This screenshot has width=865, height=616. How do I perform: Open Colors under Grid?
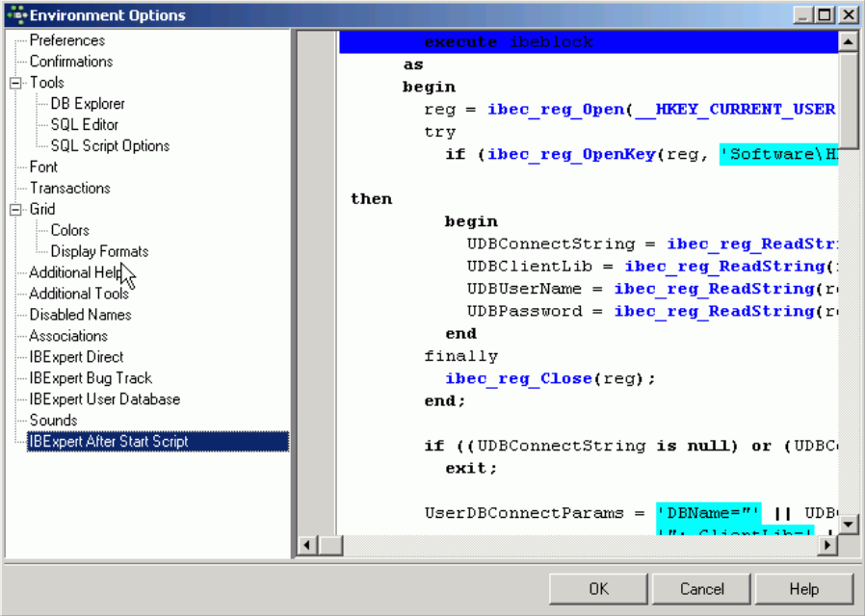coord(69,231)
